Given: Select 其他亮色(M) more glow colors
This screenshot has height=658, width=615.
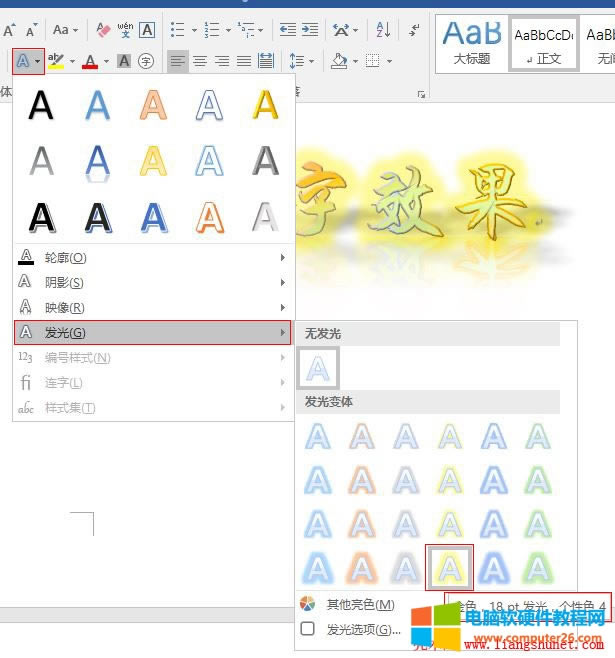Looking at the screenshot, I should [360, 605].
